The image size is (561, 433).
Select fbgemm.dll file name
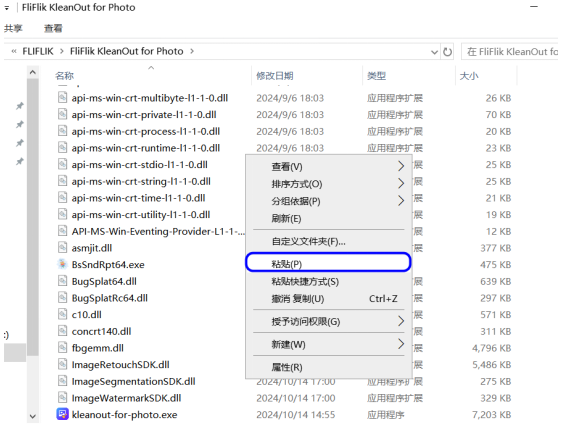pos(97,348)
